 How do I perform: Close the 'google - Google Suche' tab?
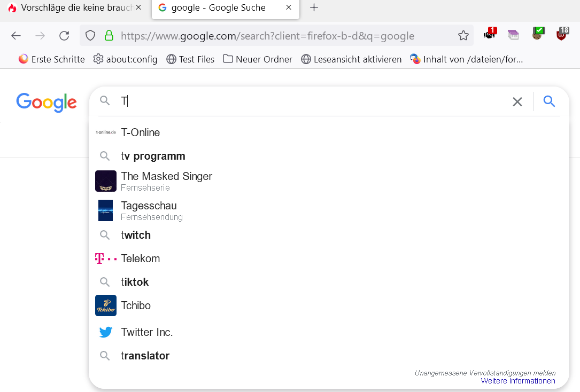point(289,7)
